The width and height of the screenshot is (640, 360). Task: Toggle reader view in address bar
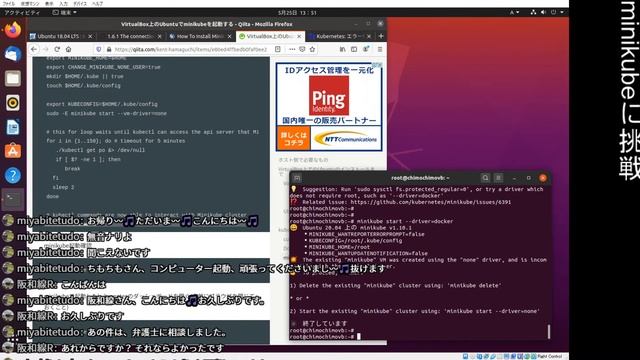pos(278,49)
